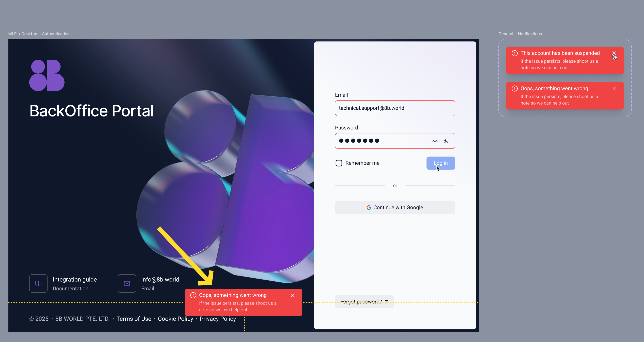Dismiss the account suspended notification

(614, 53)
